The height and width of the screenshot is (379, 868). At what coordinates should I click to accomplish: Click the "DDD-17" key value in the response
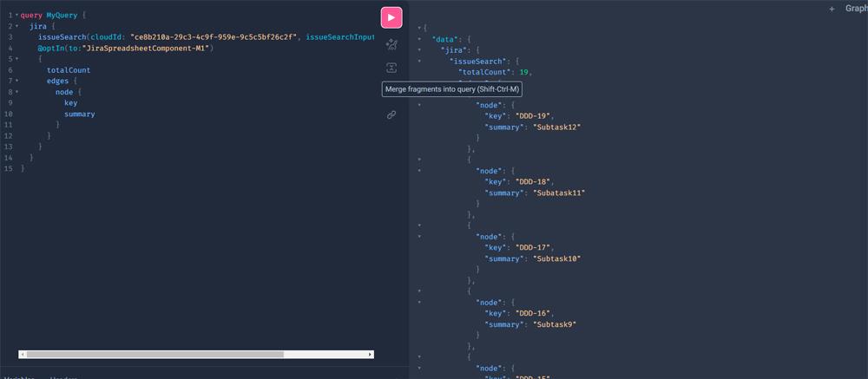coord(534,247)
